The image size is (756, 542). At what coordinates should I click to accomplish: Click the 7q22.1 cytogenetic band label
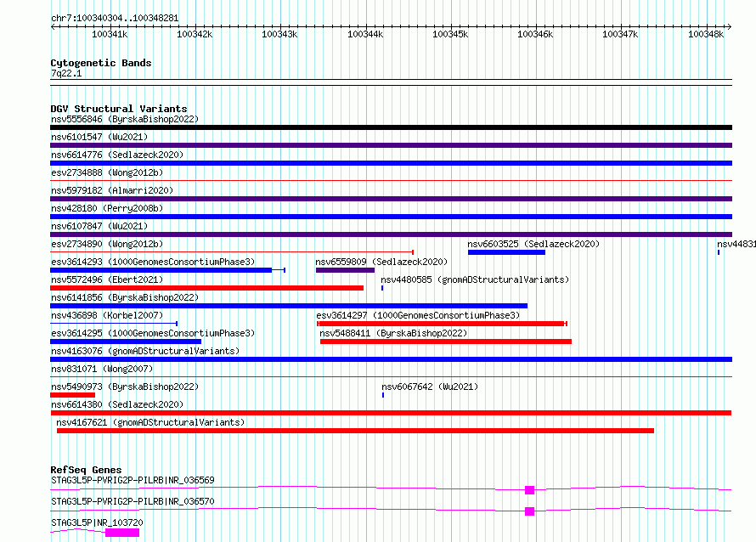coord(66,73)
